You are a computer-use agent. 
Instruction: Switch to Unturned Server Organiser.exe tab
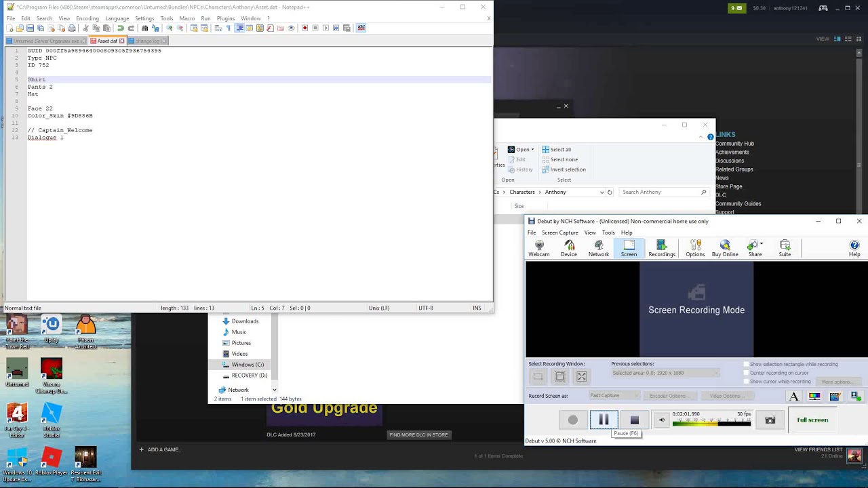(x=46, y=41)
